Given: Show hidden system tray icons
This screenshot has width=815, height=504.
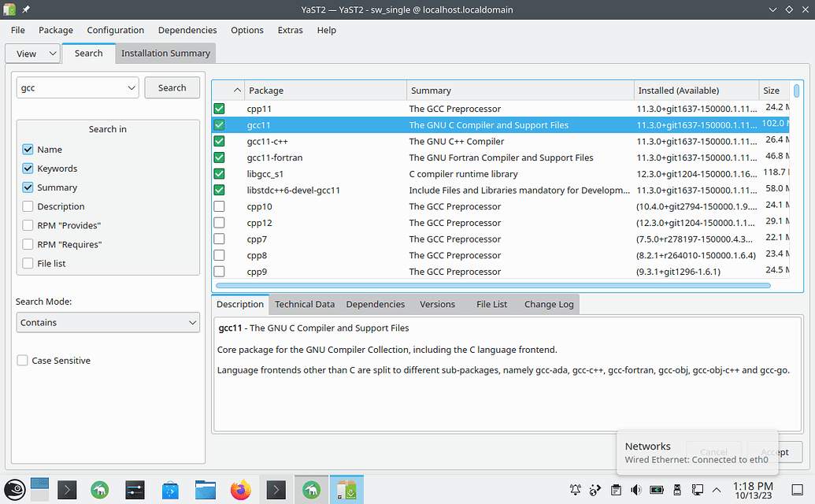Looking at the screenshot, I should pos(717,490).
